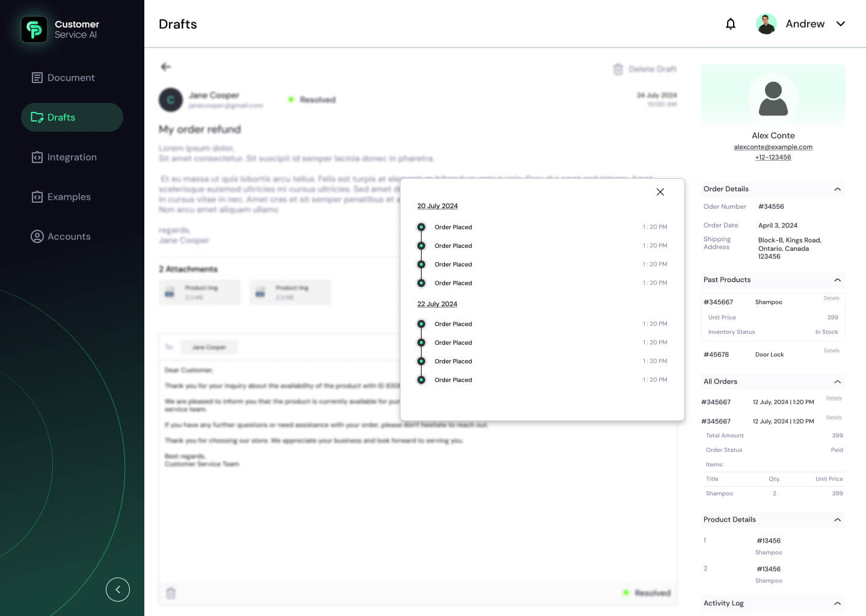Click the #45678 Door Lock entry
Screen dimensions: 866x616
point(716,354)
